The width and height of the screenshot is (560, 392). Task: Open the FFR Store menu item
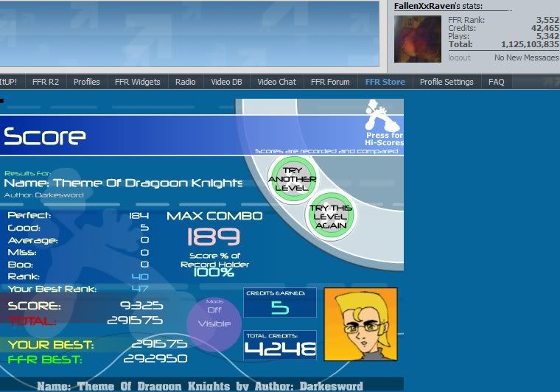pos(385,82)
